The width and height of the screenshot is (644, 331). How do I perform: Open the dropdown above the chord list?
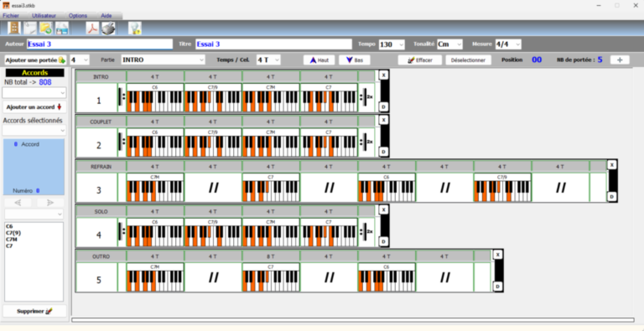[x=34, y=214]
